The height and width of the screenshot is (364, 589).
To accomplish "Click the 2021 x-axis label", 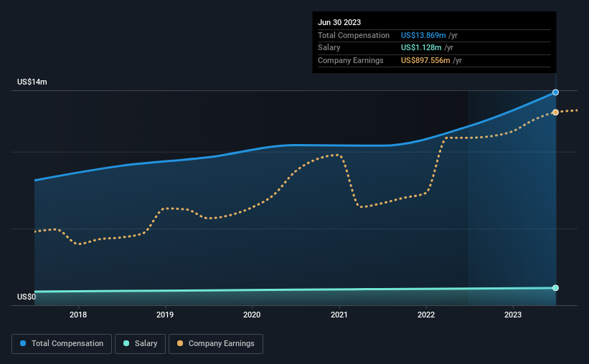I will (x=339, y=315).
